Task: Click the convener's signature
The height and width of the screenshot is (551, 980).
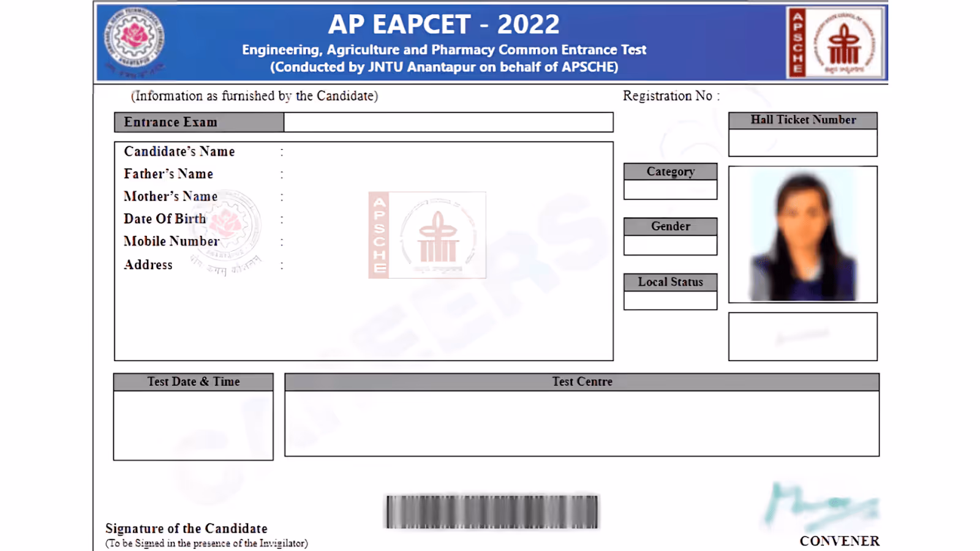Action: tap(822, 506)
